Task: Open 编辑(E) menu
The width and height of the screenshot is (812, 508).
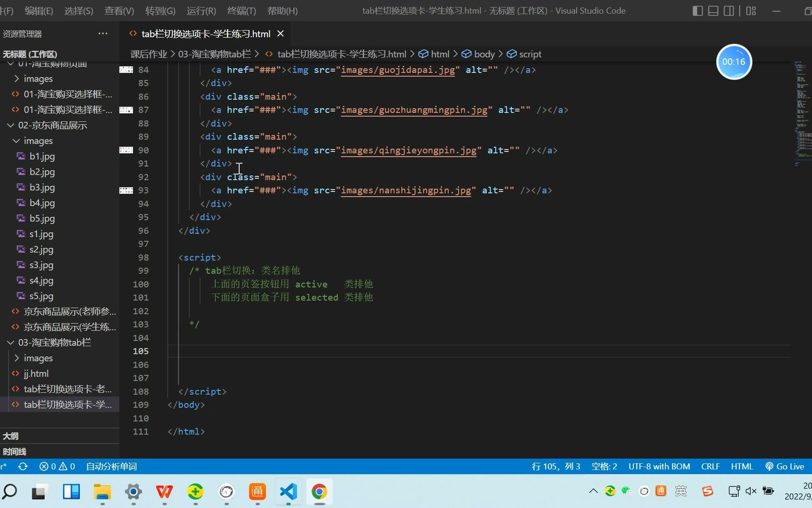Action: click(39, 11)
